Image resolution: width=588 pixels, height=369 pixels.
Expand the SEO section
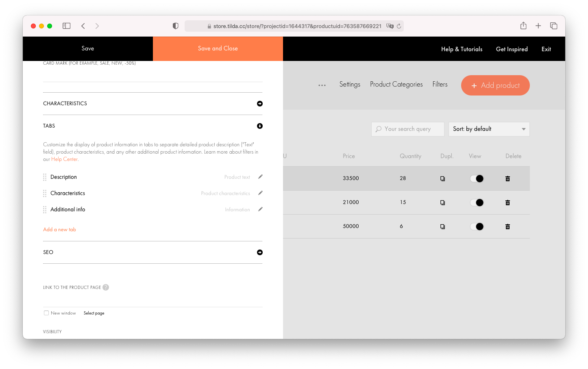[260, 252]
